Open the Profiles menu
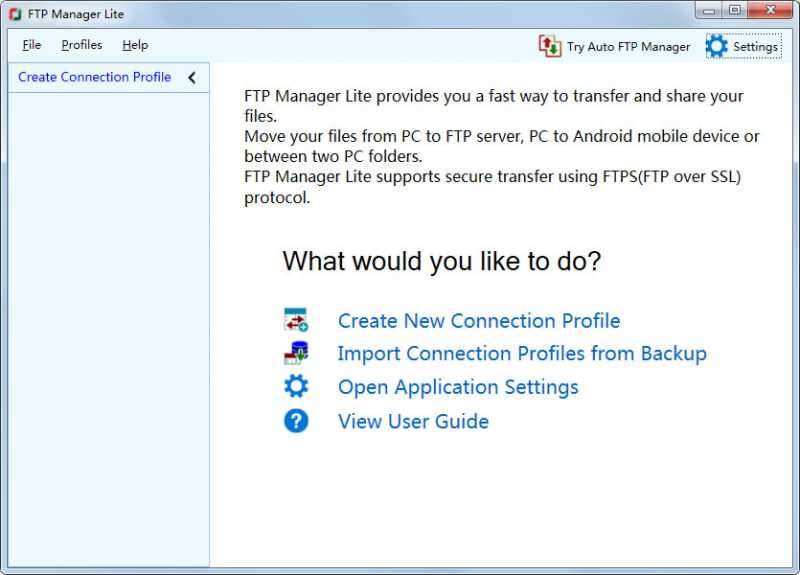Image resolution: width=800 pixels, height=575 pixels. 82,45
